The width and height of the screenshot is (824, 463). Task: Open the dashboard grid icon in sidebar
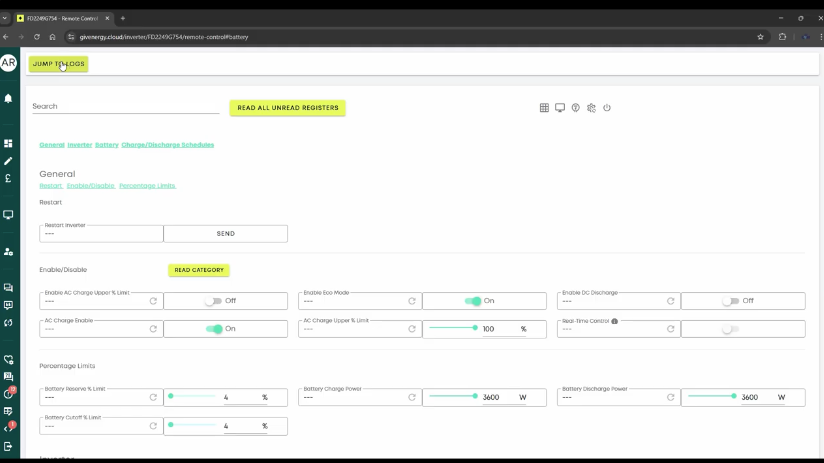8,143
